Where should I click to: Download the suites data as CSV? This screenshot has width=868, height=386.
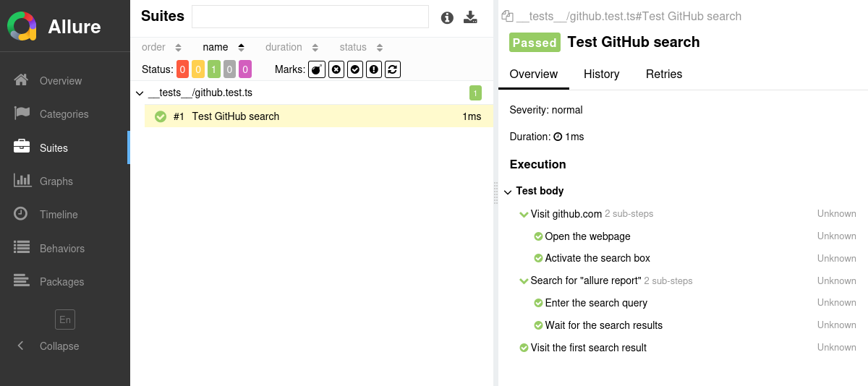(471, 17)
